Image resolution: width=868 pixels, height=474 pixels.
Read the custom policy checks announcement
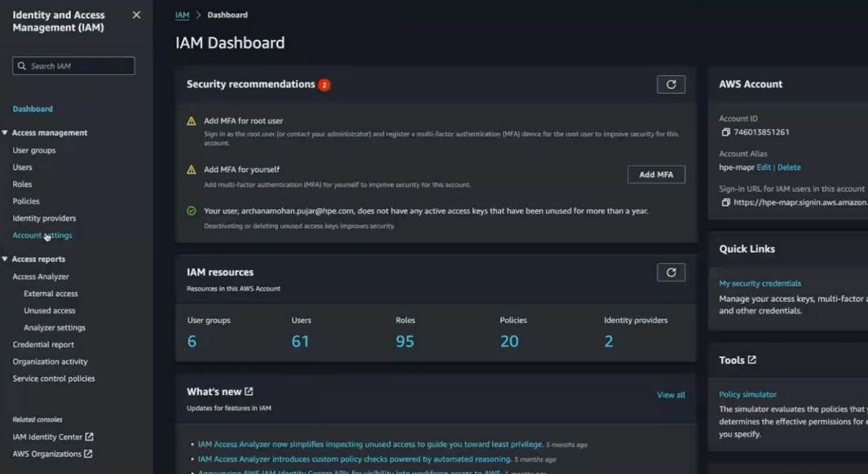[x=355, y=459]
